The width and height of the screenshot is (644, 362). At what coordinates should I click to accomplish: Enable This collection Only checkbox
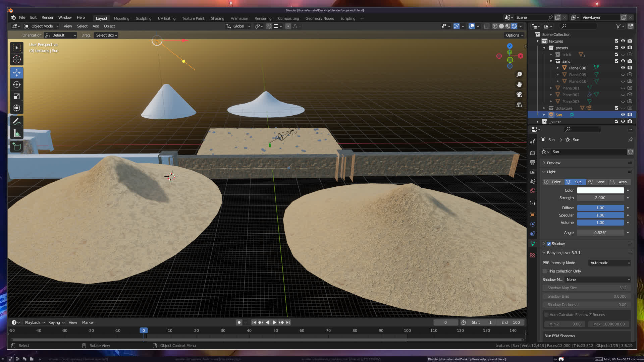[x=545, y=271]
